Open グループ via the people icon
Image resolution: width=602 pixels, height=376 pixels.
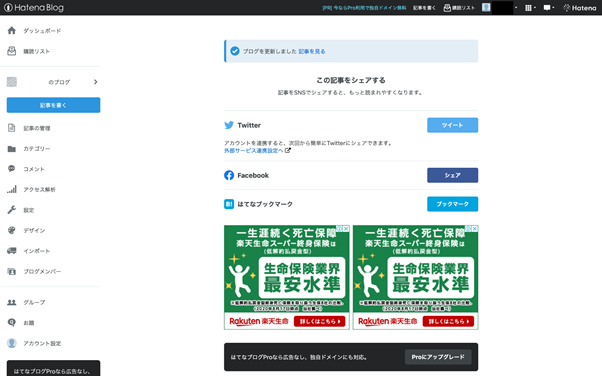[12, 302]
